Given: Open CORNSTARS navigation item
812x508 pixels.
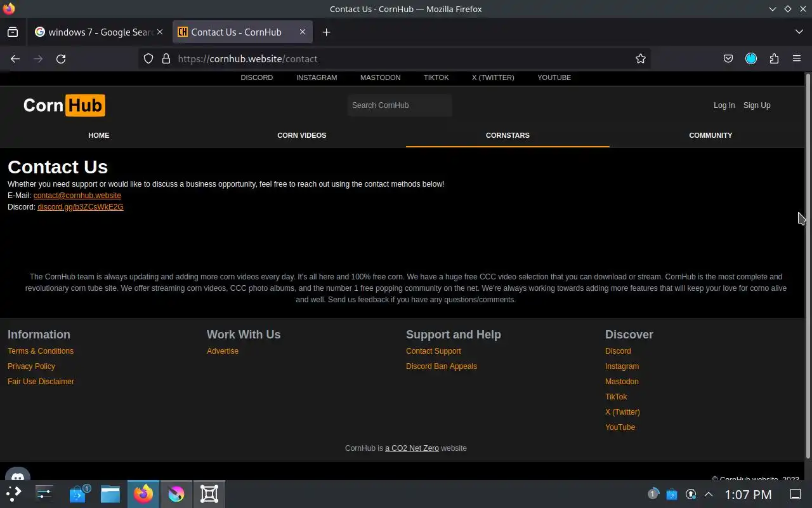Looking at the screenshot, I should [x=507, y=135].
